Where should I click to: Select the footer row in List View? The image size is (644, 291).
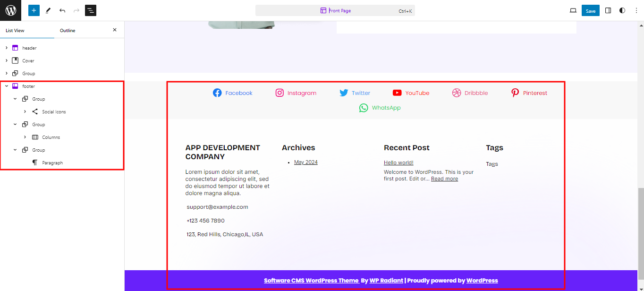tap(62, 86)
